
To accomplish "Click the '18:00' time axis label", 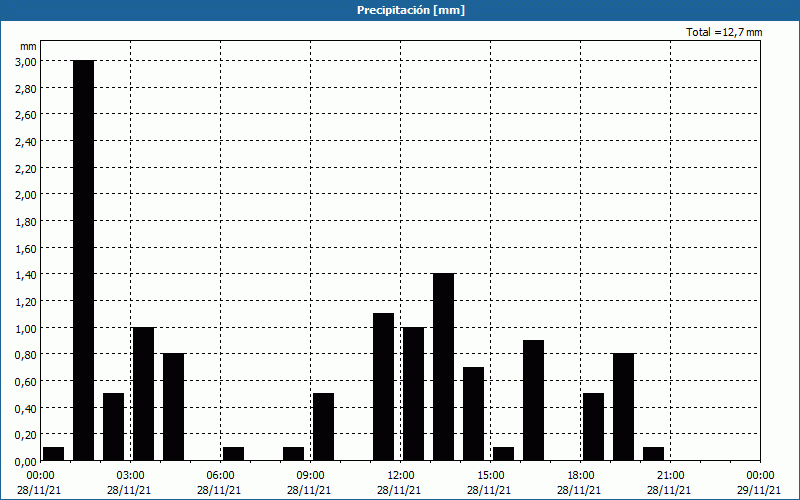I will pyautogui.click(x=581, y=476).
